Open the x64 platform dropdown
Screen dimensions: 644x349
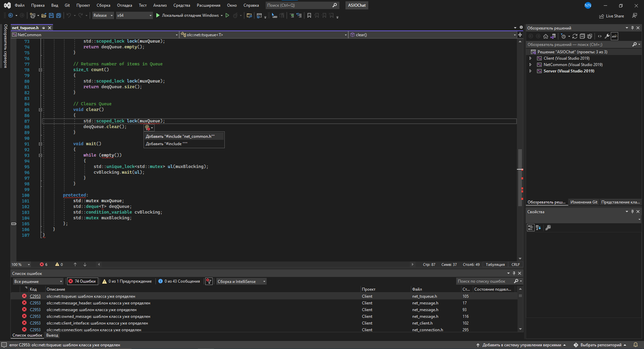[x=134, y=15]
